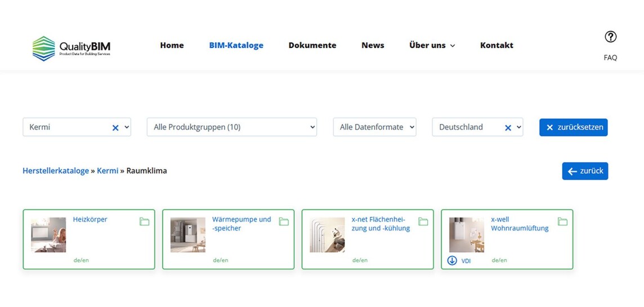
Task: Click folder icon on x-net Flächenheizung card
Action: pos(423,221)
